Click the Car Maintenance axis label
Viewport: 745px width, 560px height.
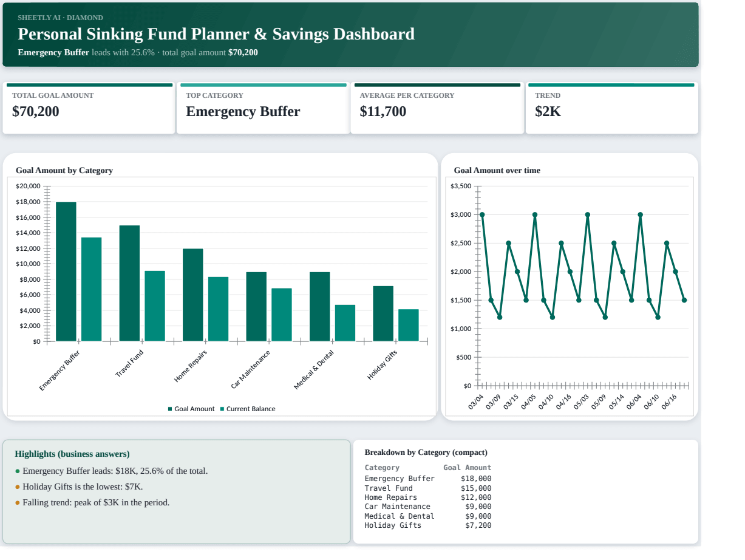pos(250,369)
